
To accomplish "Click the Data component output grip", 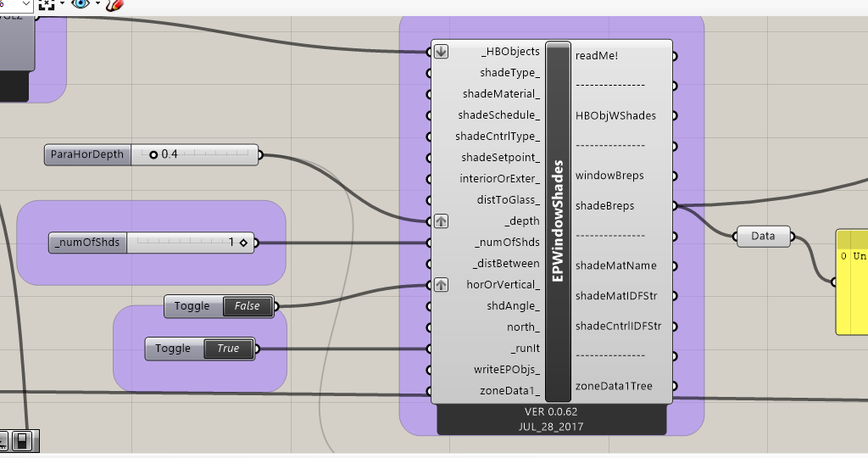I will [792, 237].
